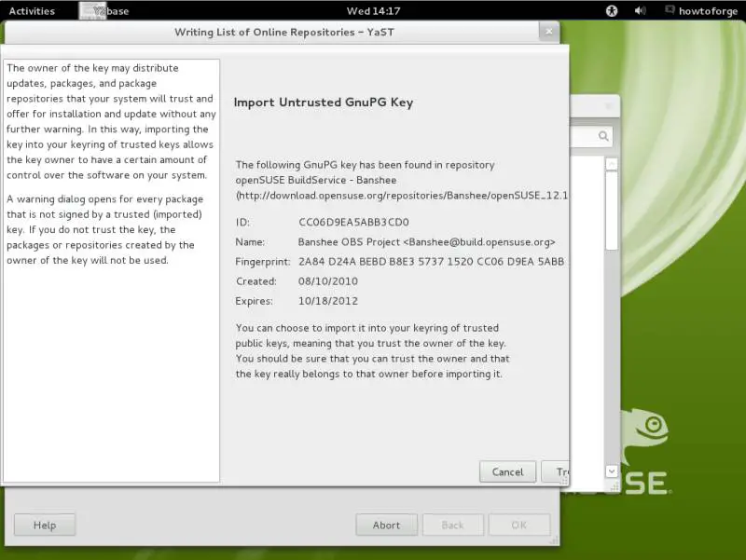The height and width of the screenshot is (560, 746).
Task: Click the 'You can choose to import' paragraph
Action: (372, 351)
